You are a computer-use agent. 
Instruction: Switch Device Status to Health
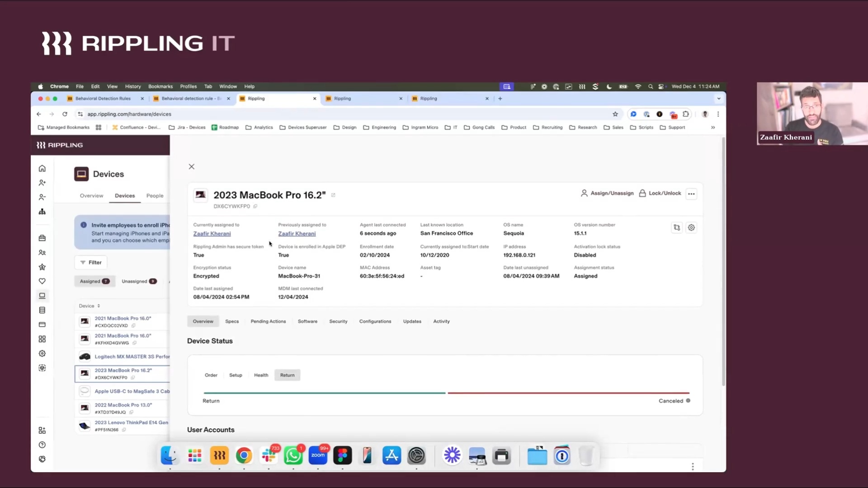[261, 375]
